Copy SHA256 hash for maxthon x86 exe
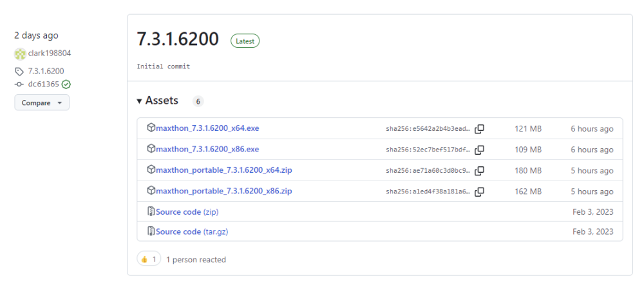This screenshot has height=285, width=644. pyautogui.click(x=479, y=150)
